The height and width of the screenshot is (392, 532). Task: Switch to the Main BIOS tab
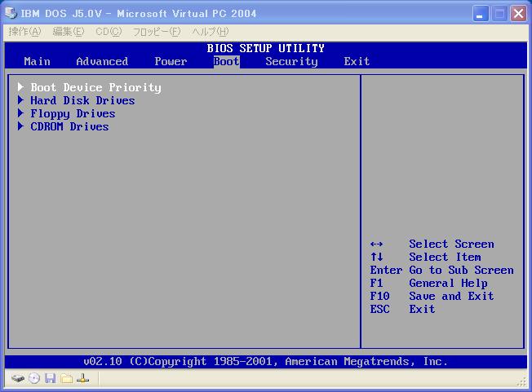pos(37,61)
